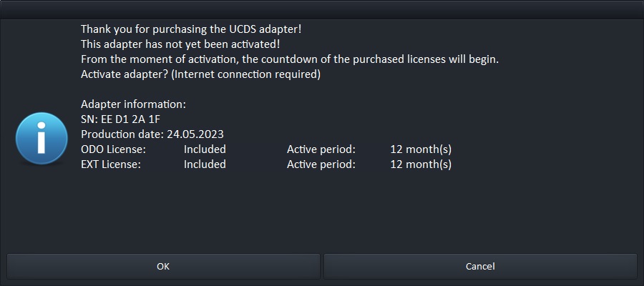Click the license countdown notice line
Screen dimensions: 644x286
coord(289,59)
